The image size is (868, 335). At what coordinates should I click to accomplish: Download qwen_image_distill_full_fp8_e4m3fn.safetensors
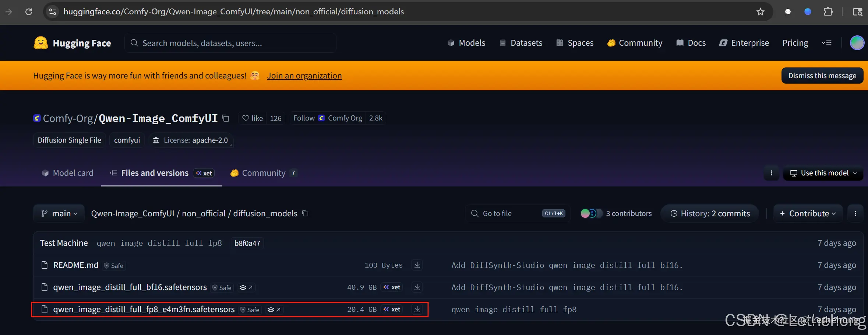[x=417, y=309]
